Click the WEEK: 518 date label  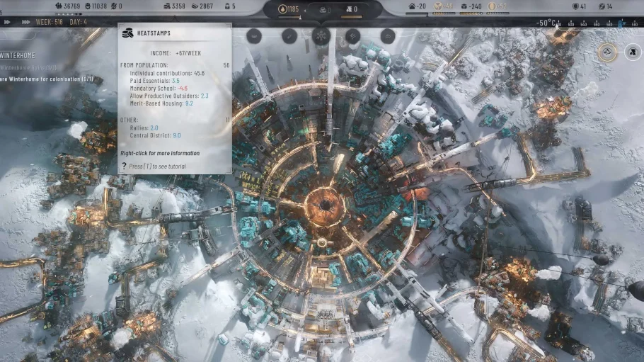(x=50, y=22)
